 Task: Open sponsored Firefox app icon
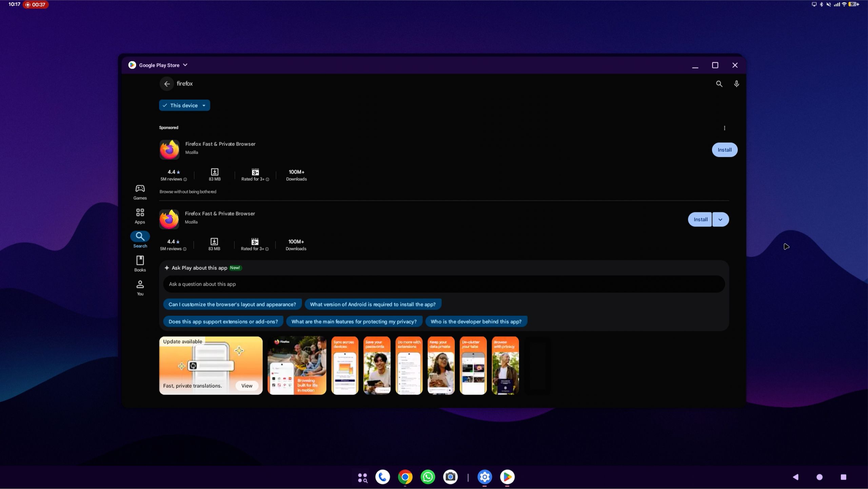click(170, 150)
